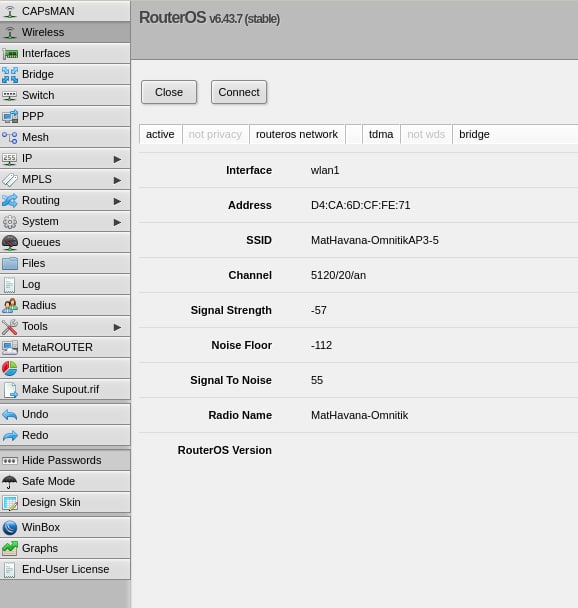Click the Close button
578x608 pixels.
[169, 92]
